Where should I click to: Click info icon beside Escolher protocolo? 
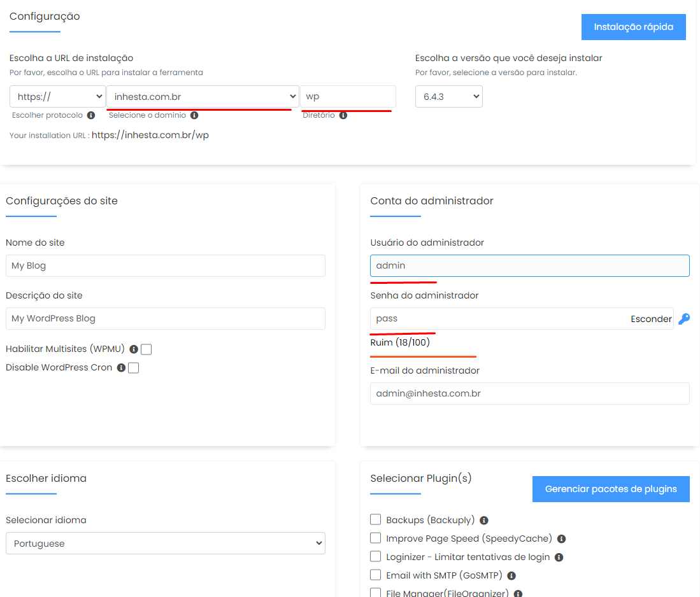[91, 115]
